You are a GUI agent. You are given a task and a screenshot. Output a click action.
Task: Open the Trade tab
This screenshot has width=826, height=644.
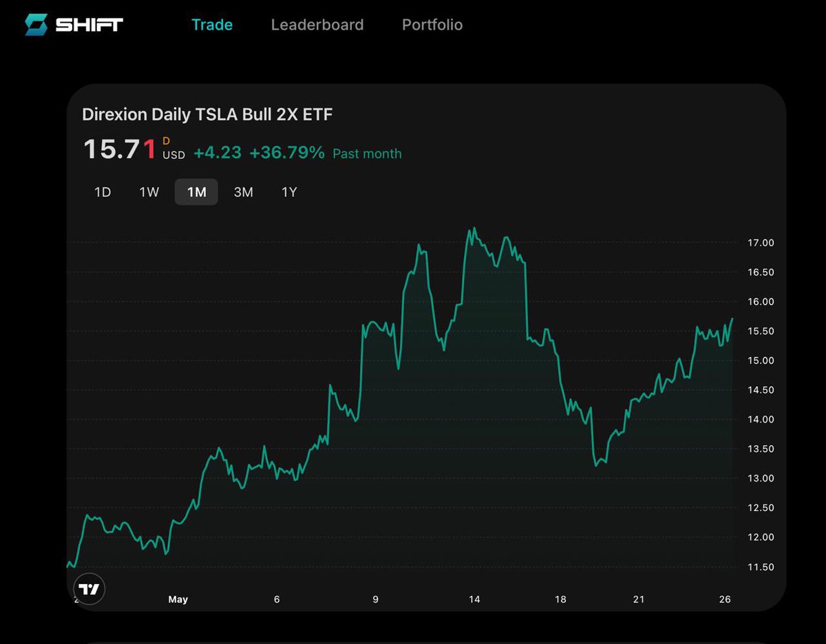pyautogui.click(x=212, y=25)
